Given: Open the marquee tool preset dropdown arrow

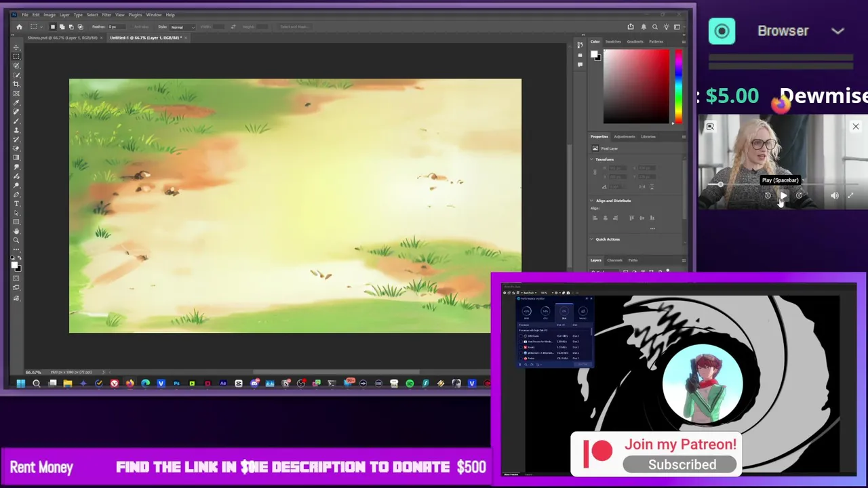Looking at the screenshot, I should tap(41, 26).
